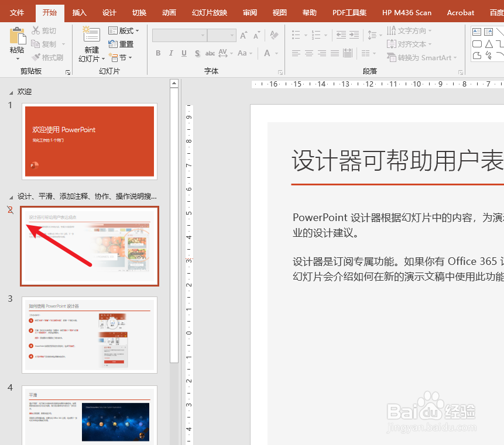Click the Bullets list icon
The width and height of the screenshot is (504, 445).
point(296,35)
